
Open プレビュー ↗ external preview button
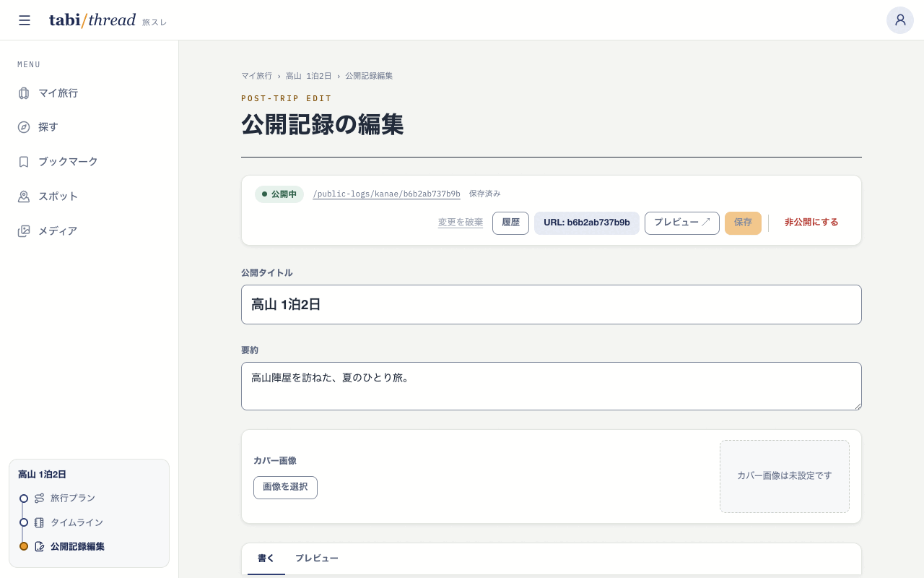pyautogui.click(x=682, y=223)
